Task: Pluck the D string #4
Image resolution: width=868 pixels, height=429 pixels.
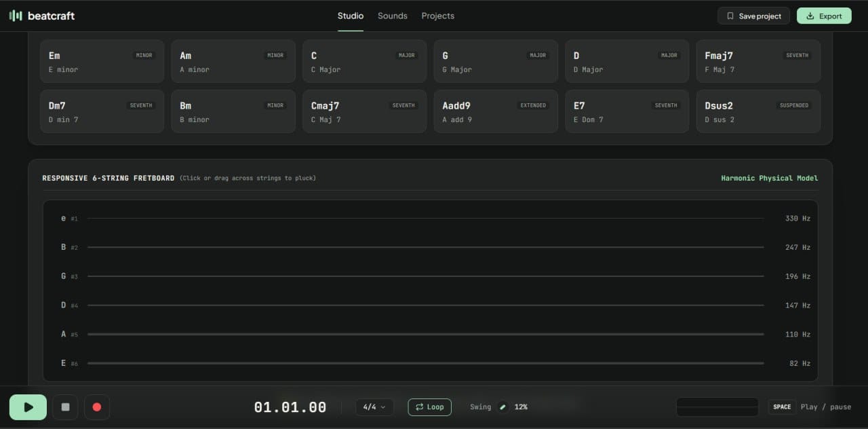Action: tap(425, 305)
